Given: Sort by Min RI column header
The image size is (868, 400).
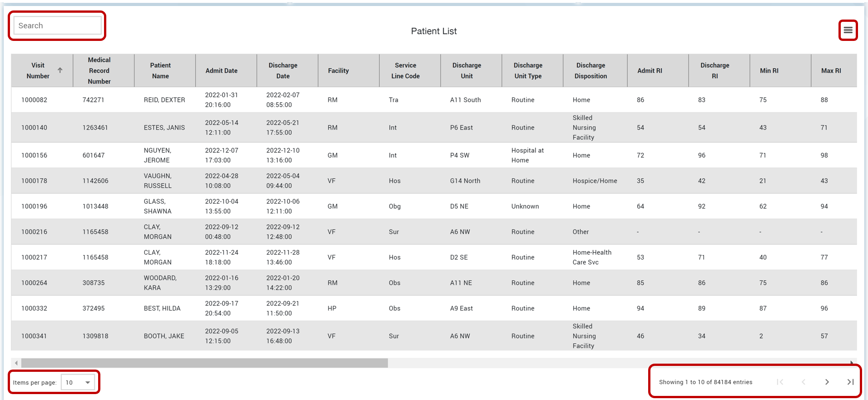Looking at the screenshot, I should [769, 70].
